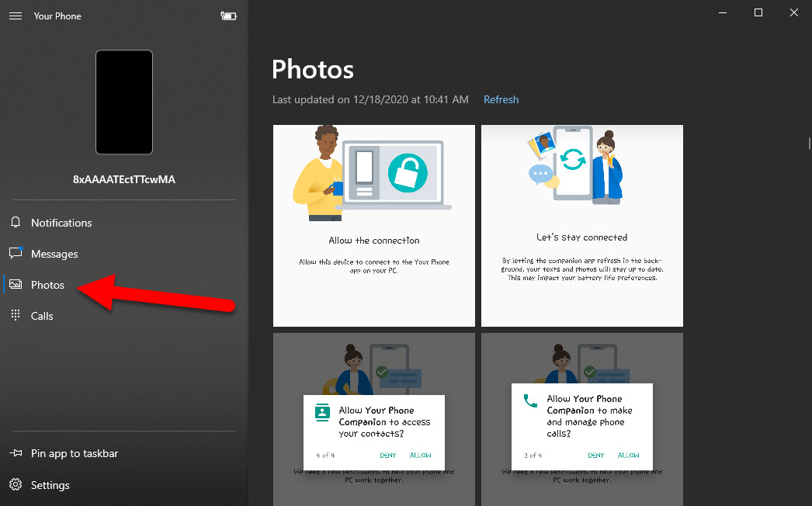812x506 pixels.
Task: Open the hamburger navigation menu
Action: (x=16, y=15)
